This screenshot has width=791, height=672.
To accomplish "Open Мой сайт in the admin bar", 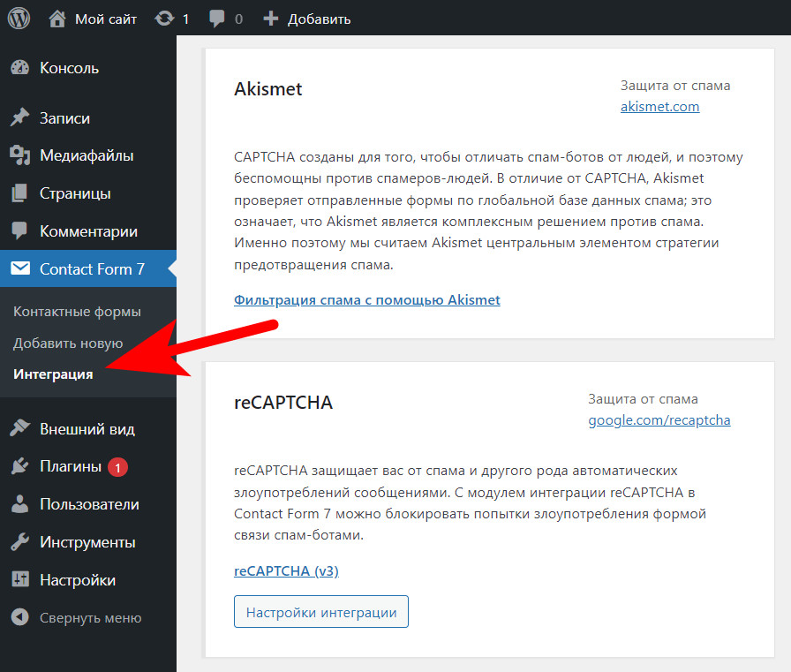I will click(x=106, y=19).
